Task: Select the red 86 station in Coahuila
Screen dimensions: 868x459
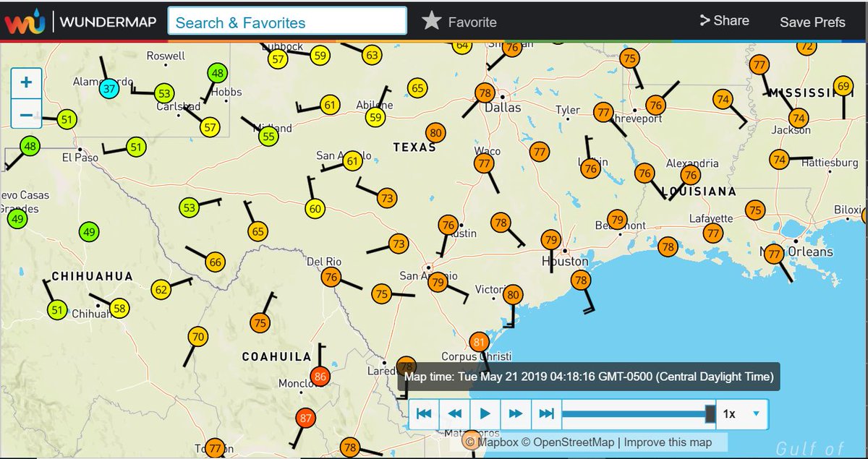Action: pyautogui.click(x=321, y=377)
